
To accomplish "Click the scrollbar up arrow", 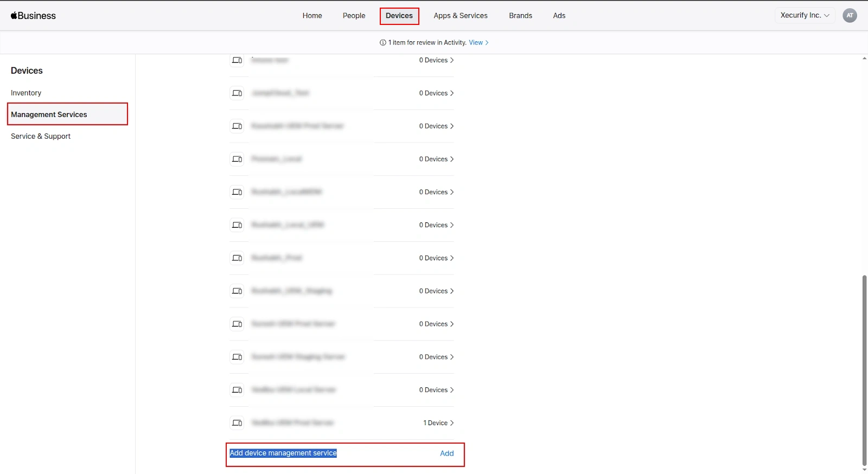I will point(864,58).
